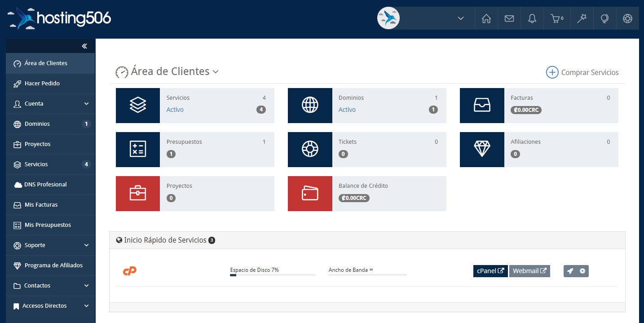This screenshot has width=644, height=323.
Task: Open the shopping cart icon
Action: (x=556, y=18)
